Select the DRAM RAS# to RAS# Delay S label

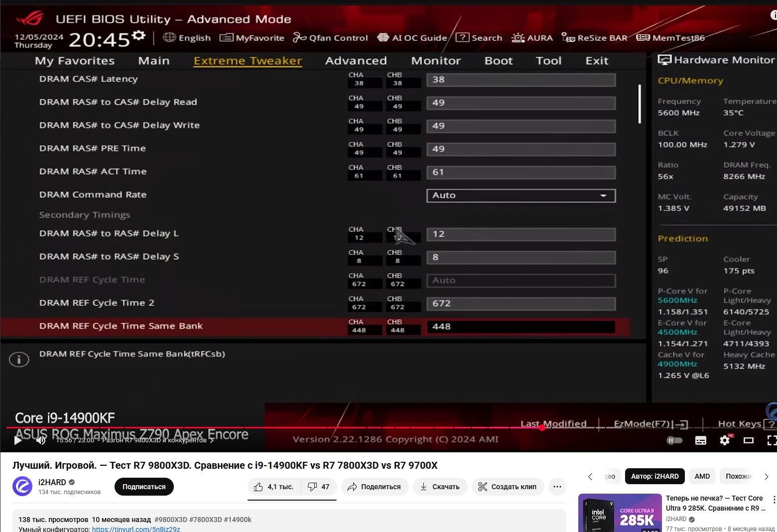click(109, 257)
